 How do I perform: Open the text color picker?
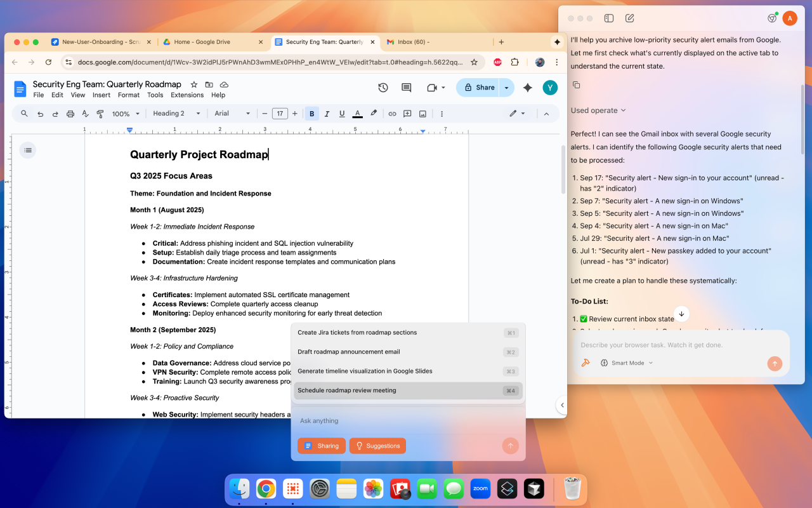(357, 114)
